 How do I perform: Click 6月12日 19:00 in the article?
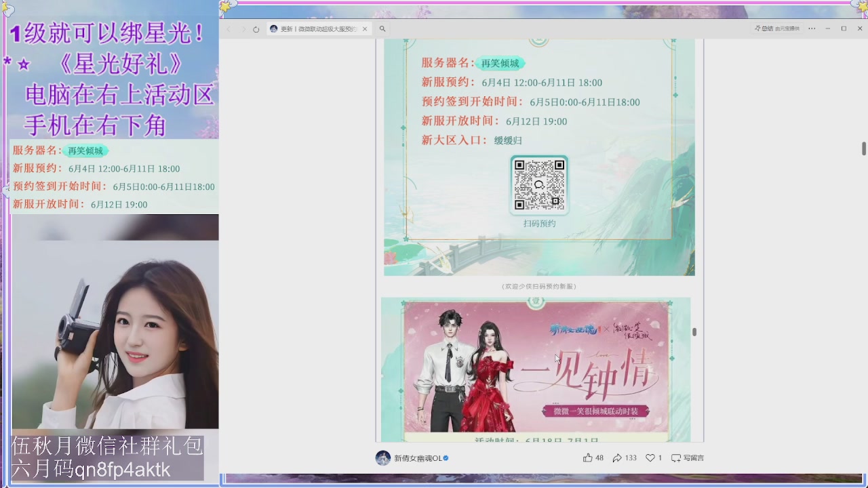click(536, 121)
